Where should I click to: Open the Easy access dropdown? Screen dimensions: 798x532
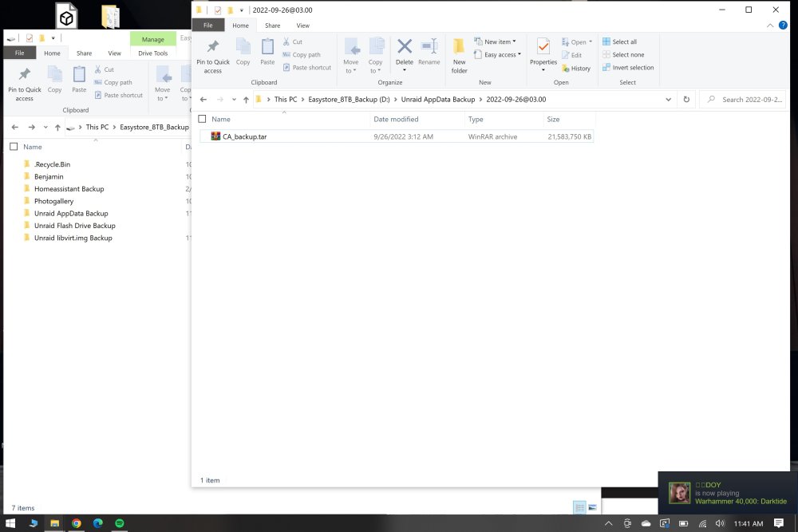click(497, 54)
